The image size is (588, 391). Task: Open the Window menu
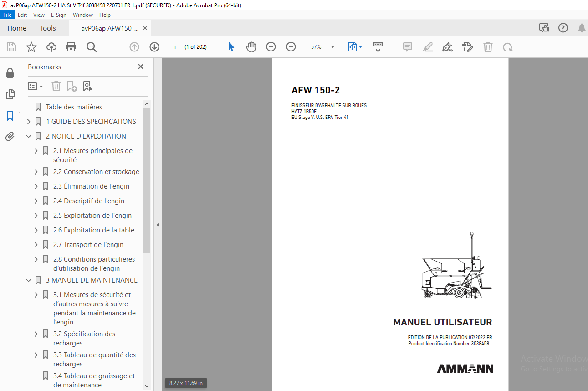pos(83,15)
